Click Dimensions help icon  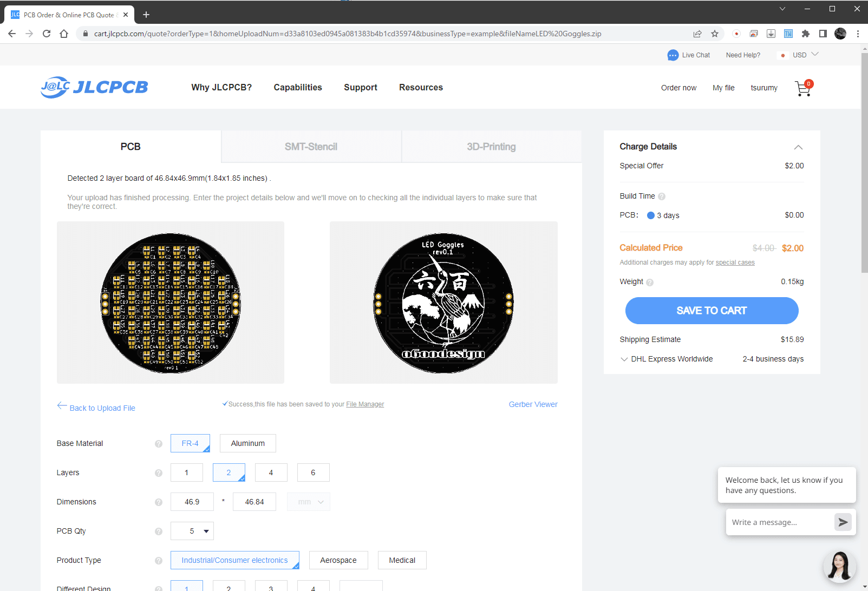coord(159,502)
